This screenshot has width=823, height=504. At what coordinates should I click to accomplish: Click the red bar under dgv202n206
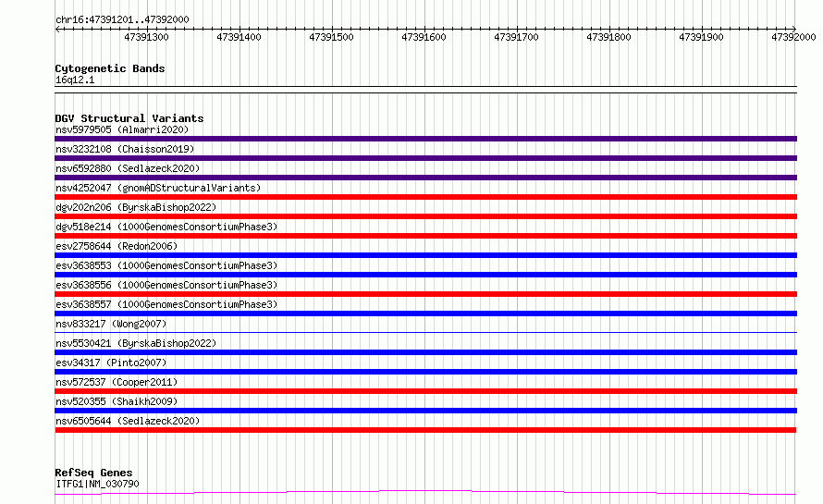coord(425,216)
